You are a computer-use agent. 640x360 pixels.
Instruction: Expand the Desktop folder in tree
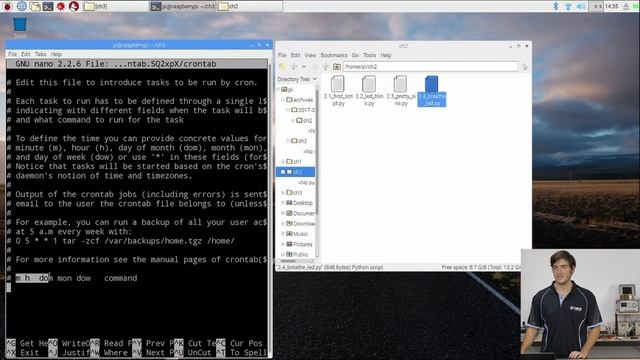click(x=282, y=203)
